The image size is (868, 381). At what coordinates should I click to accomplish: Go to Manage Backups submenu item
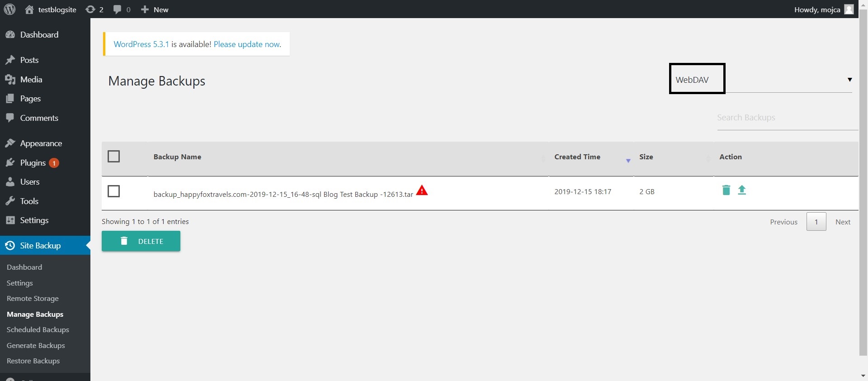click(35, 314)
